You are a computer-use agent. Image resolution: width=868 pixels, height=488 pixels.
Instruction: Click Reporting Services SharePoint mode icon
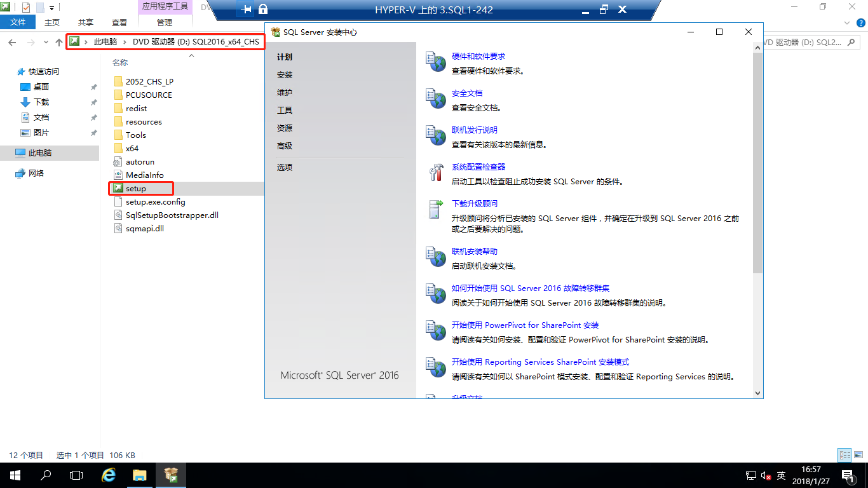click(436, 368)
